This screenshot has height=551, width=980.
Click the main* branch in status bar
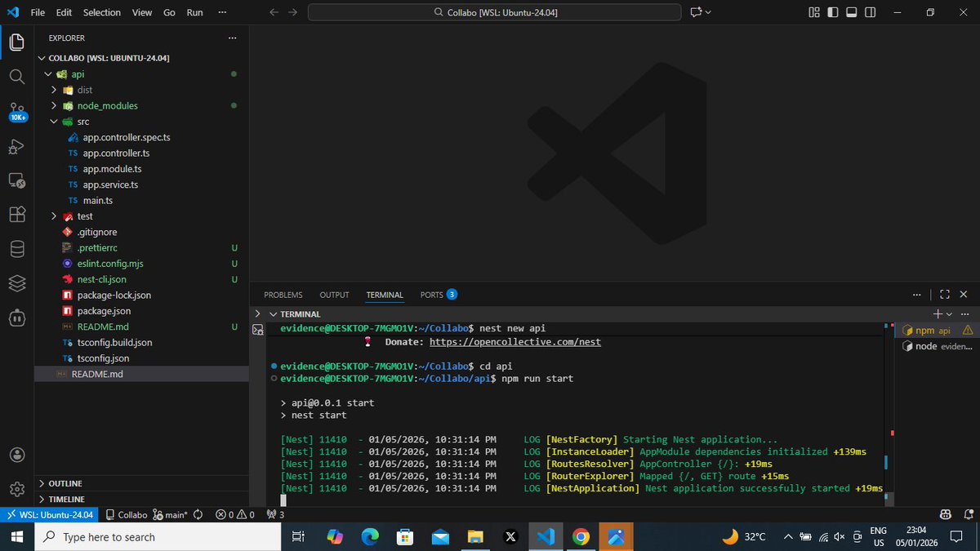pyautogui.click(x=171, y=515)
